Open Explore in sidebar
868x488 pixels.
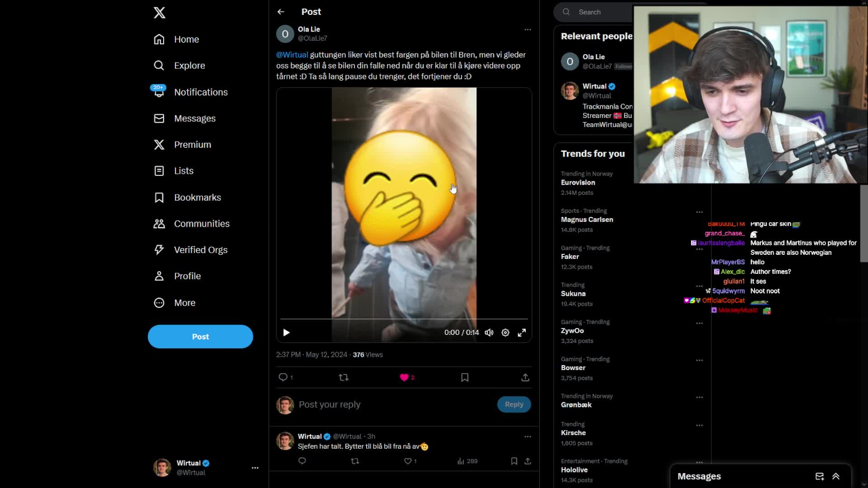click(x=179, y=66)
